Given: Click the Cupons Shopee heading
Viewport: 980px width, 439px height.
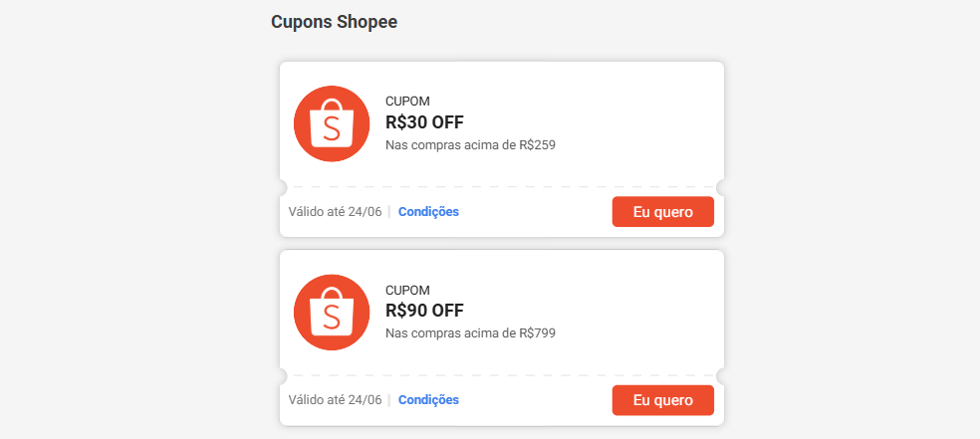Looking at the screenshot, I should (334, 22).
